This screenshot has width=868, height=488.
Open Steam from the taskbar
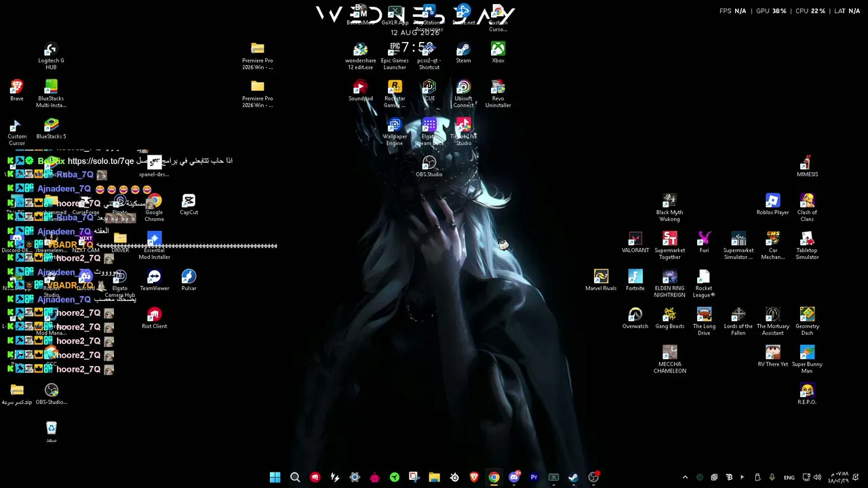[x=573, y=477]
